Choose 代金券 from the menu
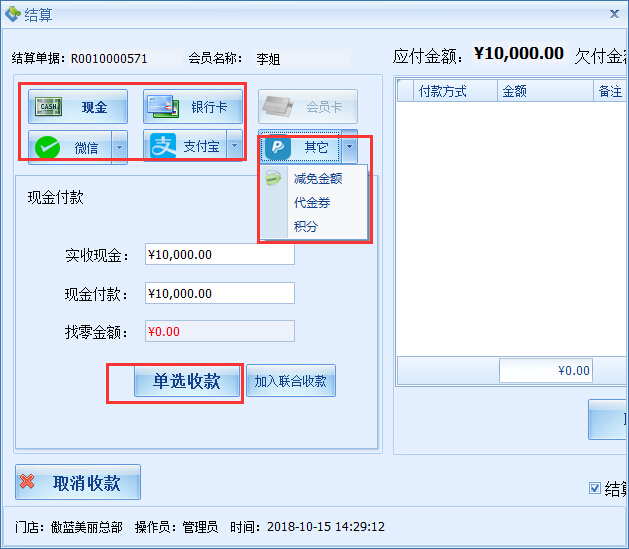This screenshot has height=549, width=629. pos(311,203)
